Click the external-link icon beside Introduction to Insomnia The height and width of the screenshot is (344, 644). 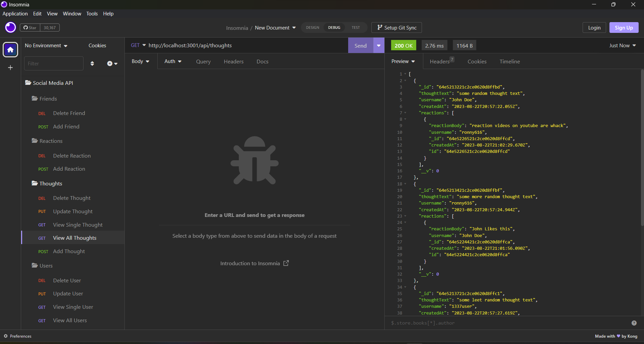click(285, 264)
